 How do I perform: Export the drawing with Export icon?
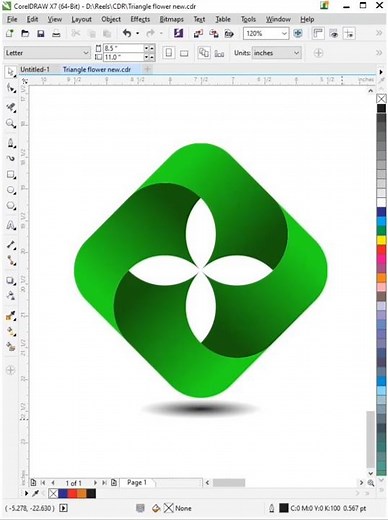pos(214,33)
